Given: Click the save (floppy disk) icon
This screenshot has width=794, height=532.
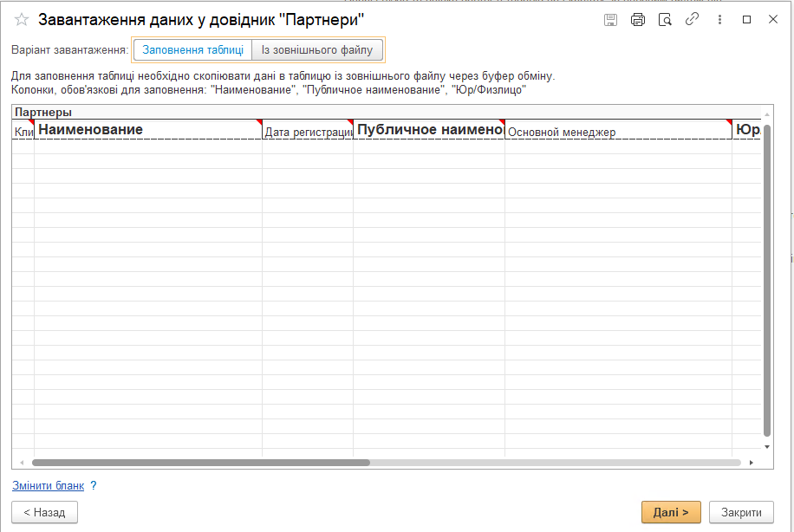Looking at the screenshot, I should tap(611, 20).
